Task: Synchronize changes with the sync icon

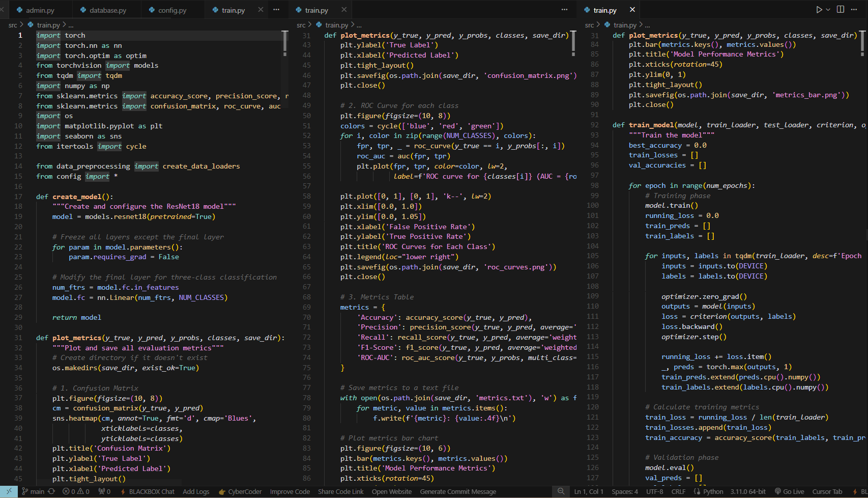Action: pos(51,491)
